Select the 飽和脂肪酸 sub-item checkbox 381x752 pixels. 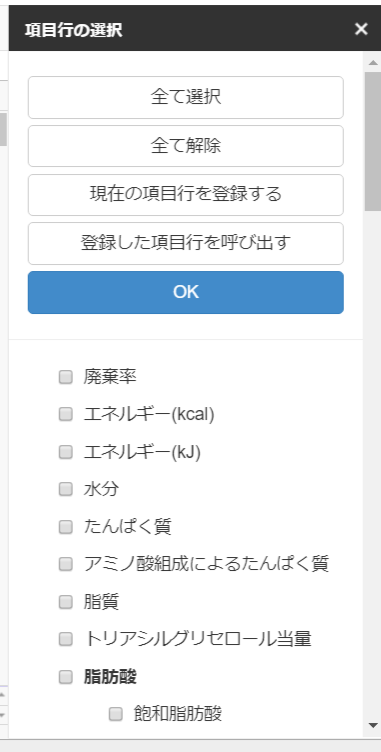pos(116,714)
